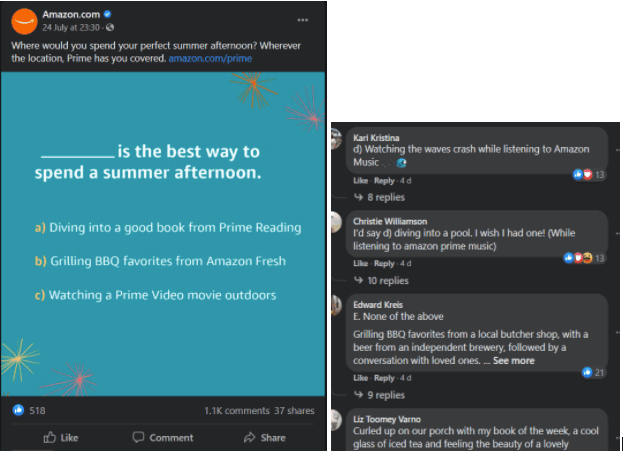Click See more on Edward Kreis comment

[x=514, y=360]
